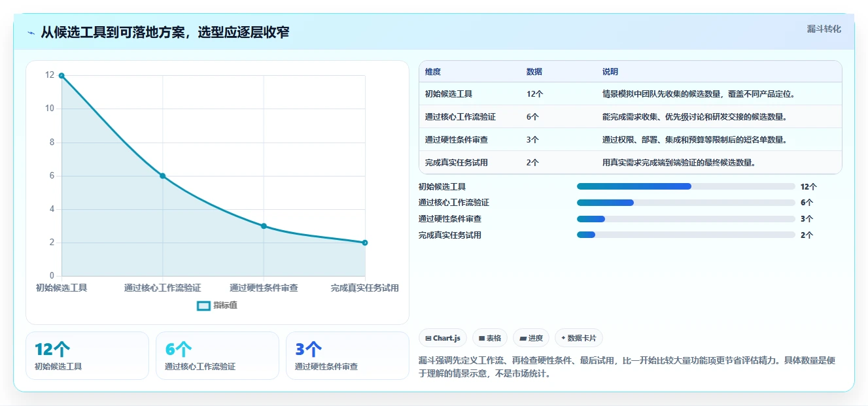This screenshot has height=406, width=868.
Task: Open the 12个 初始候选工具 stat card
Action: pyautogui.click(x=88, y=356)
